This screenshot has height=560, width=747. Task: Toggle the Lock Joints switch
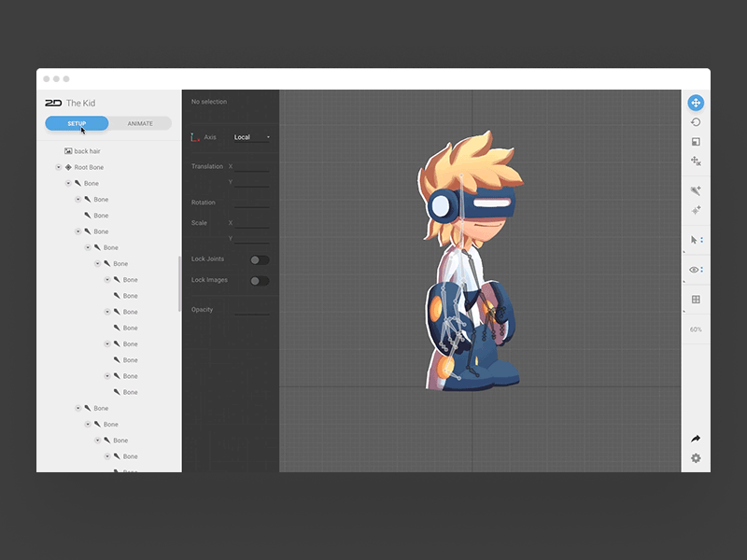[260, 259]
